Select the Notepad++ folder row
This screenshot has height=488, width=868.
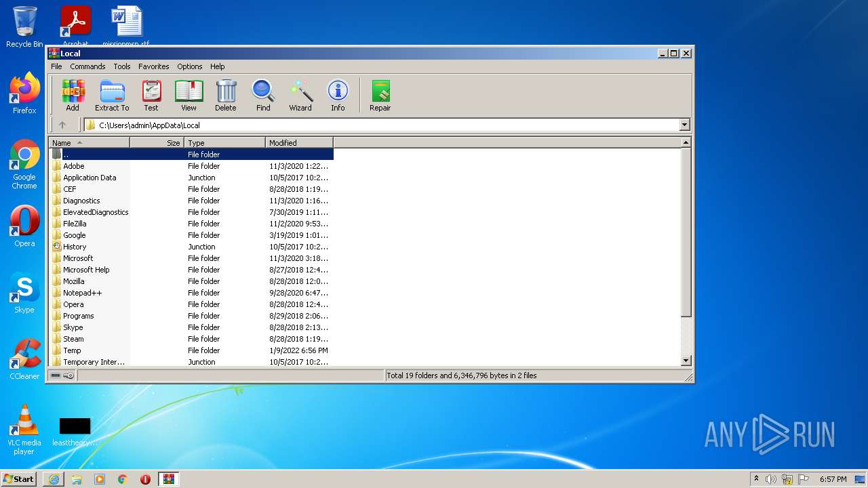191,293
